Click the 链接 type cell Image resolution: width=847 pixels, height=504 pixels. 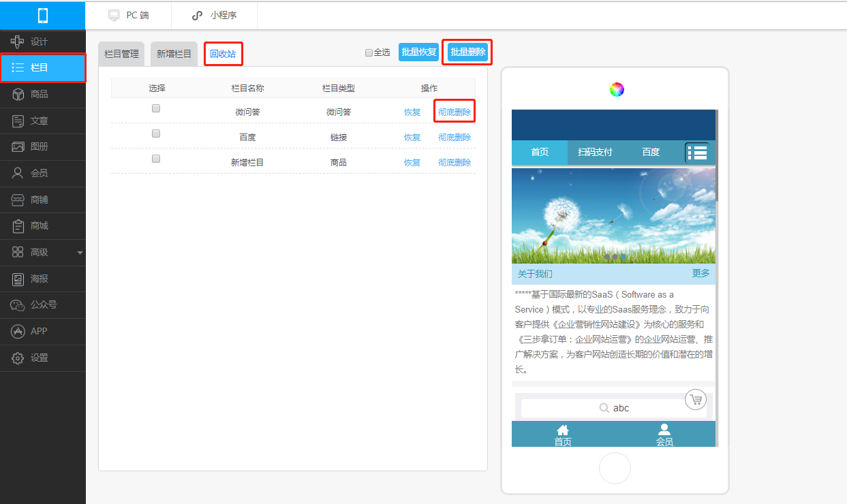[x=339, y=137]
